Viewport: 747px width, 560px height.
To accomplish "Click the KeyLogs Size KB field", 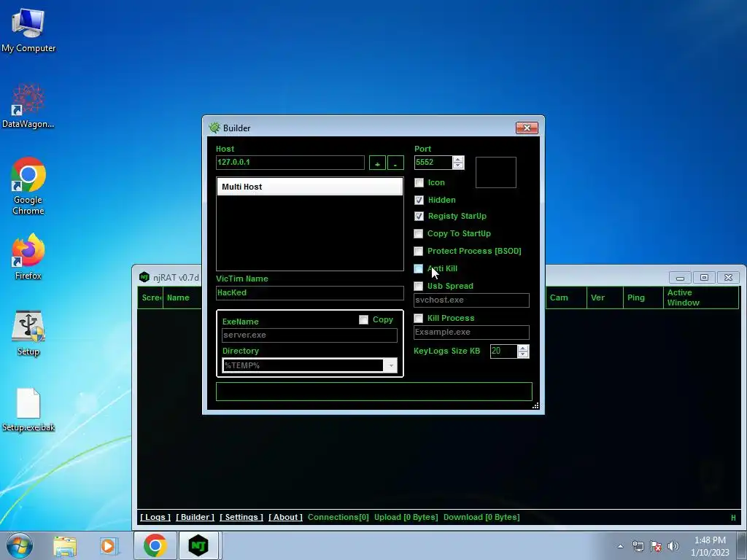I will 503,351.
